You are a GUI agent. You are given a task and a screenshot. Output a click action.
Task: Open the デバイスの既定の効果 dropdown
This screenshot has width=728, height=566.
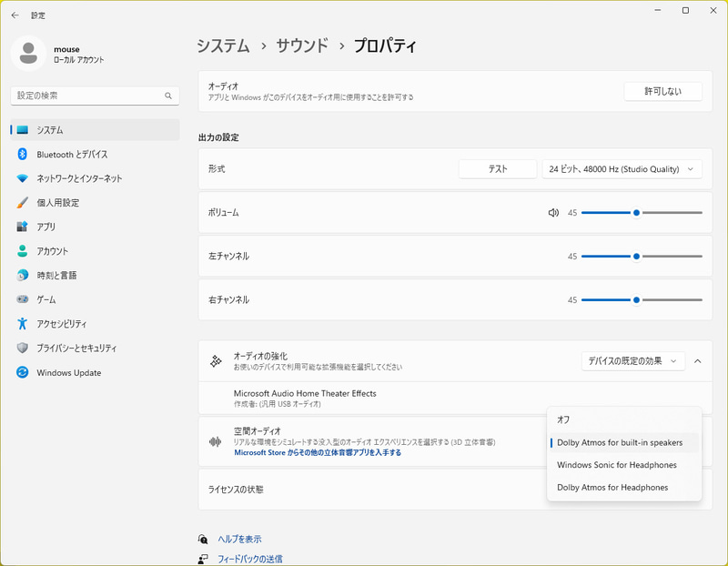(632, 361)
